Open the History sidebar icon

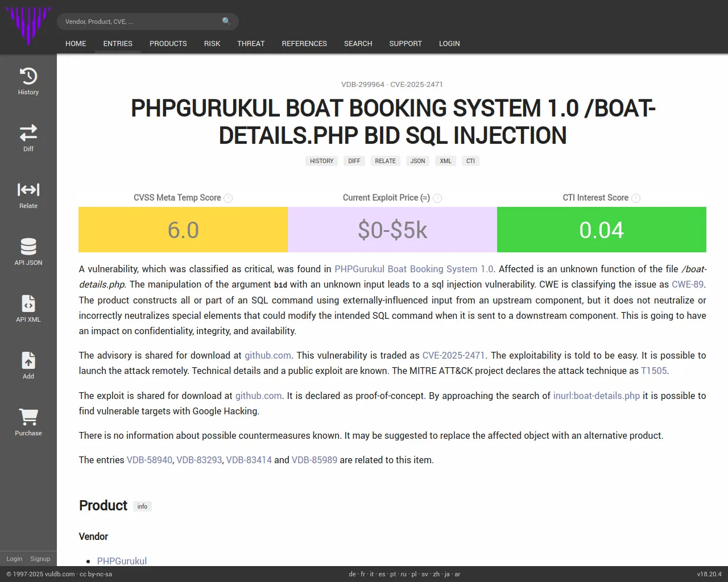(x=28, y=76)
